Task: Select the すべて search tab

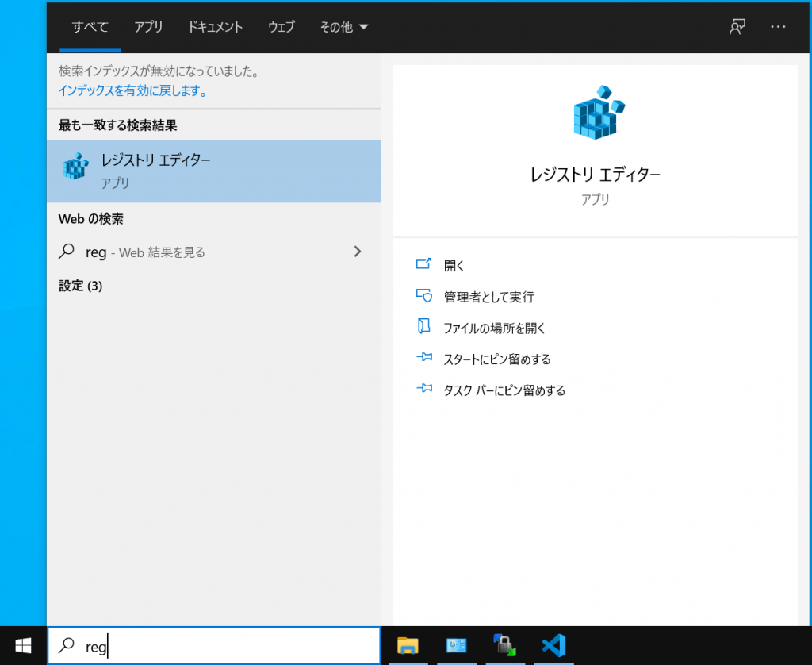Action: [x=90, y=27]
